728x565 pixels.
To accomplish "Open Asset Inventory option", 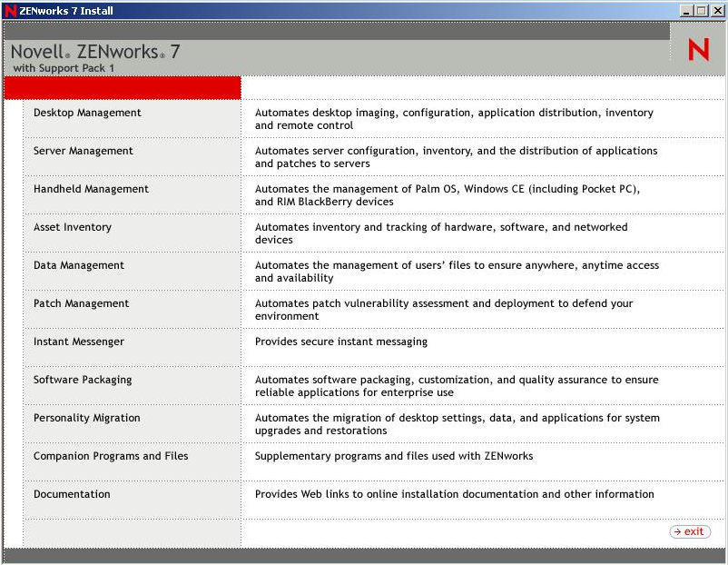I will (x=73, y=227).
